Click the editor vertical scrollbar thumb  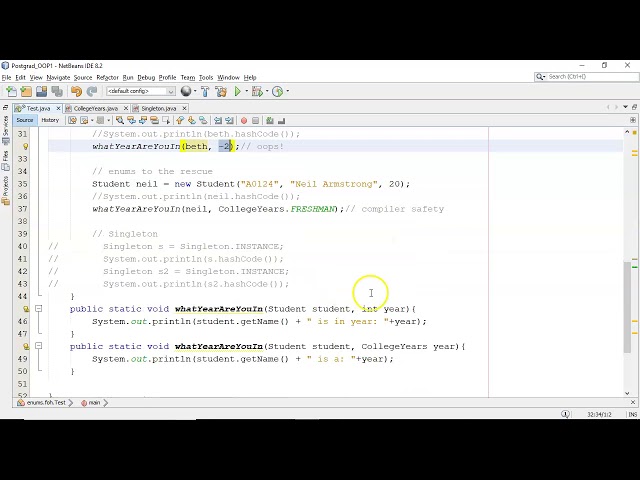click(x=627, y=307)
